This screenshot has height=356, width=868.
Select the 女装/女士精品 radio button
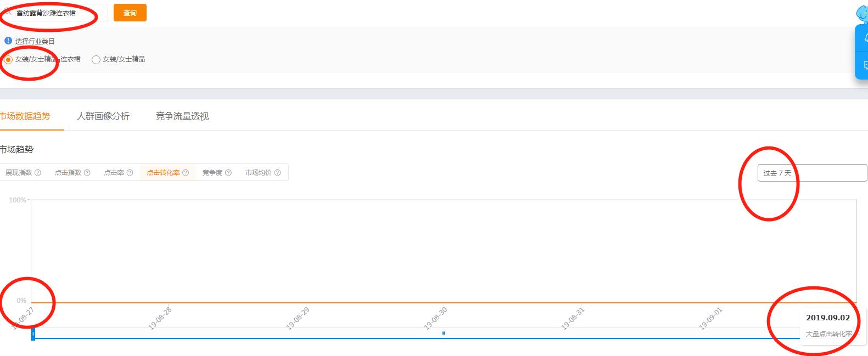click(96, 59)
